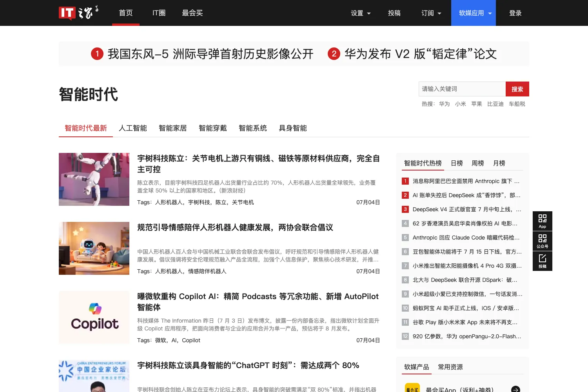Click the 宇树科技 tag

199,202
